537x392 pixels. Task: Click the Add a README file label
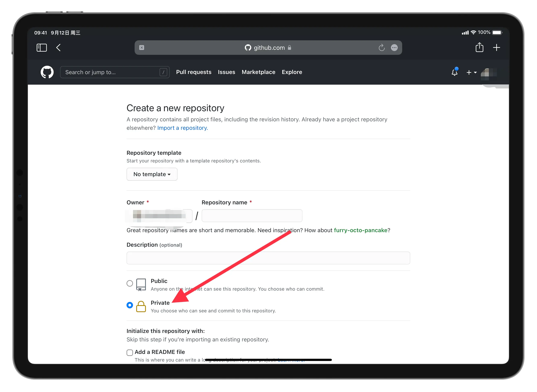(x=160, y=352)
